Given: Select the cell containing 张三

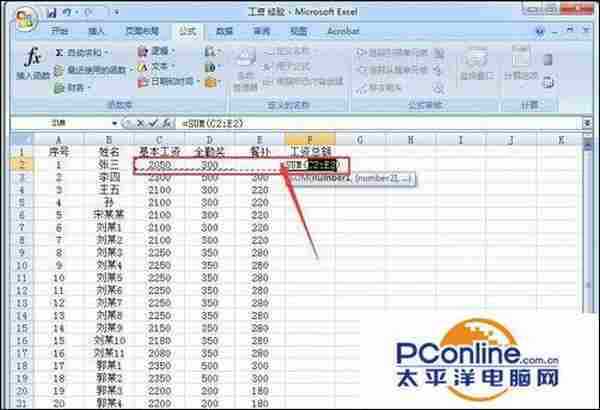Looking at the screenshot, I should tap(105, 164).
